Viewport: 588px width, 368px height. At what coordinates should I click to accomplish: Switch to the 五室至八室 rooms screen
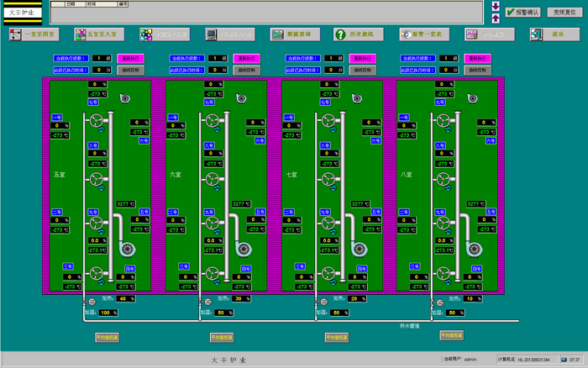click(x=99, y=34)
